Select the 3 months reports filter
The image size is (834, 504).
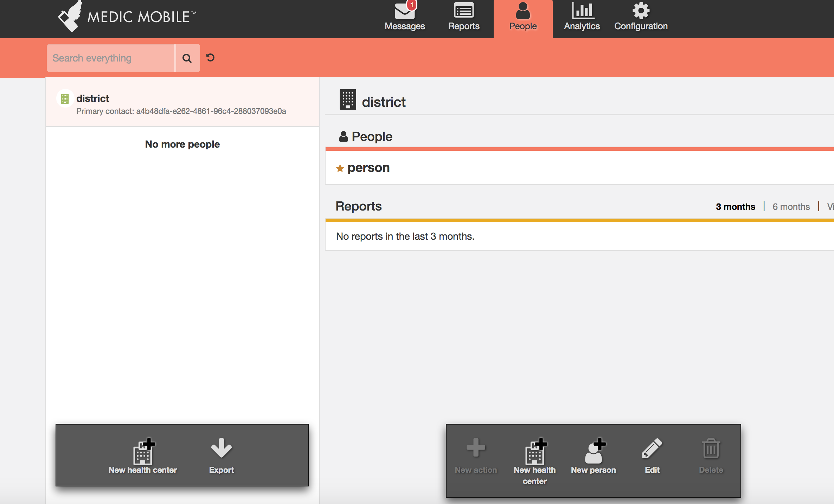click(x=735, y=207)
